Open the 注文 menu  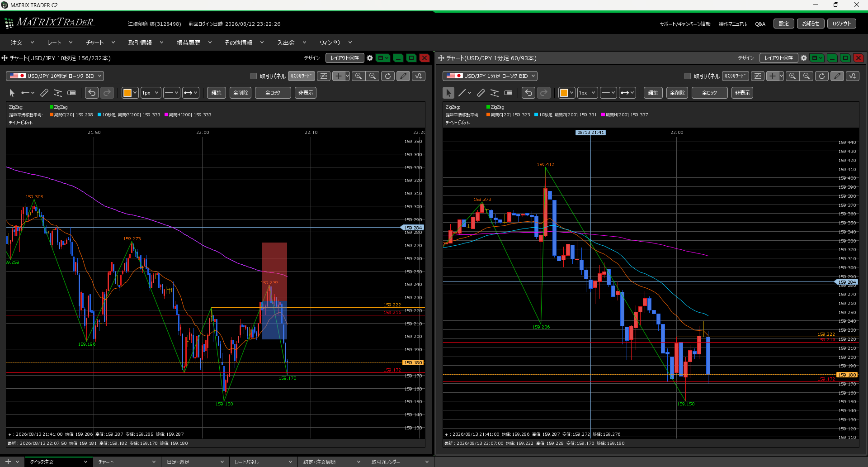tap(22, 43)
